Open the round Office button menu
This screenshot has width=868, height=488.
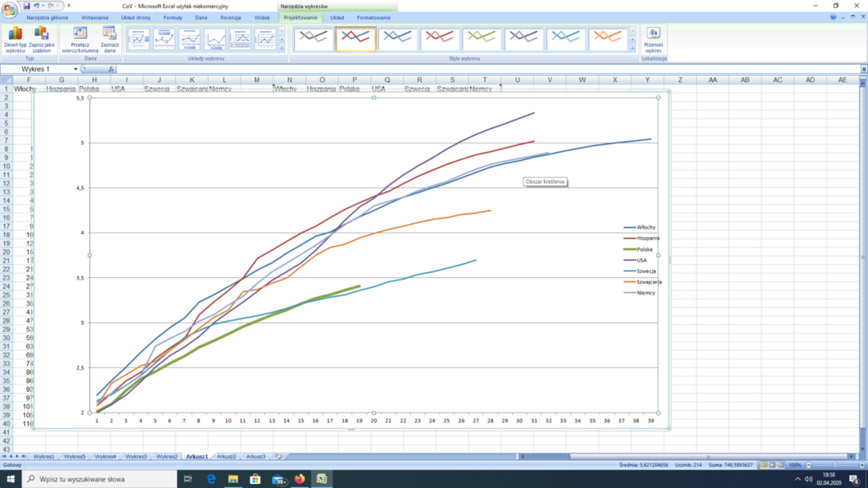(10, 10)
